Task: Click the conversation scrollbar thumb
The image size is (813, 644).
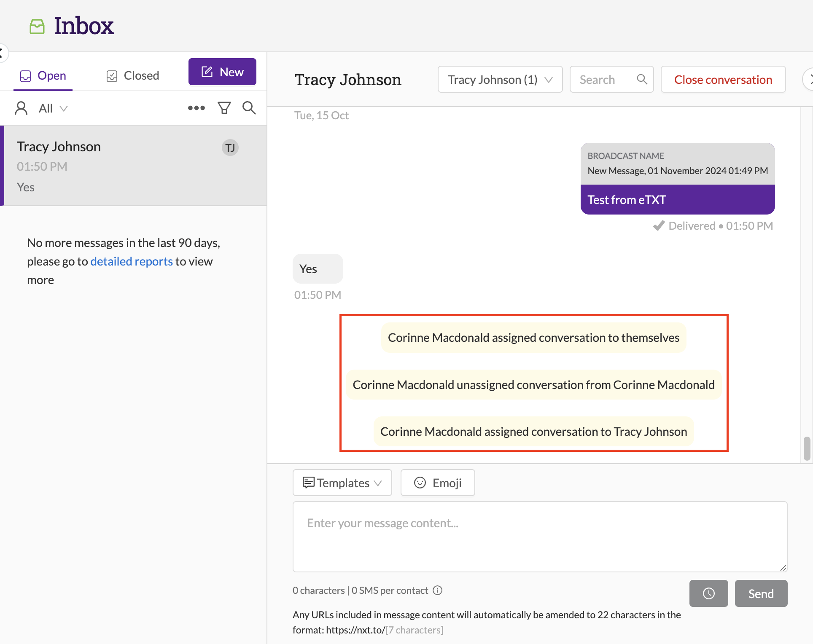Action: click(807, 449)
